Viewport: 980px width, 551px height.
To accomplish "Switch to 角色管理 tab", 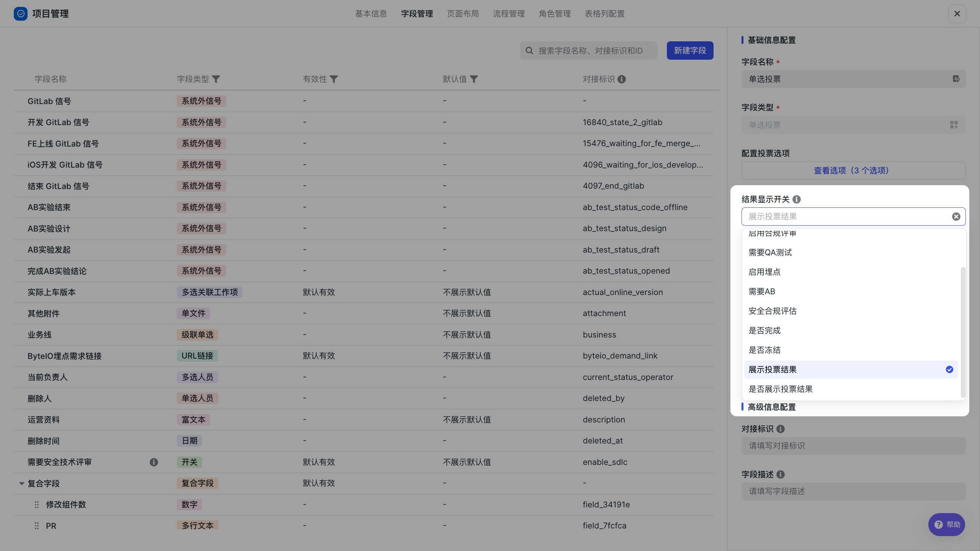I will point(555,14).
